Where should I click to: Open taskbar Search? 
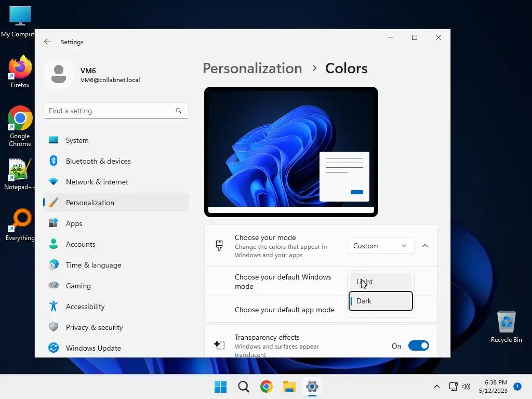tap(243, 387)
